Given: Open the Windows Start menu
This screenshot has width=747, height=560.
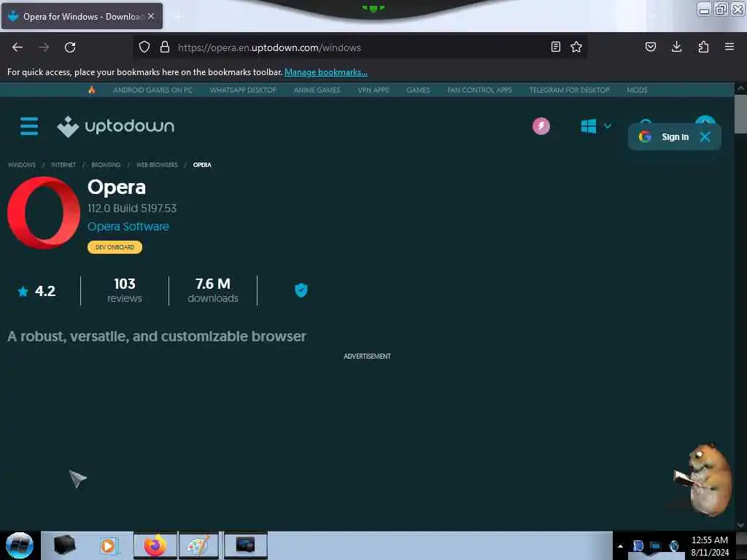Looking at the screenshot, I should pyautogui.click(x=19, y=545).
